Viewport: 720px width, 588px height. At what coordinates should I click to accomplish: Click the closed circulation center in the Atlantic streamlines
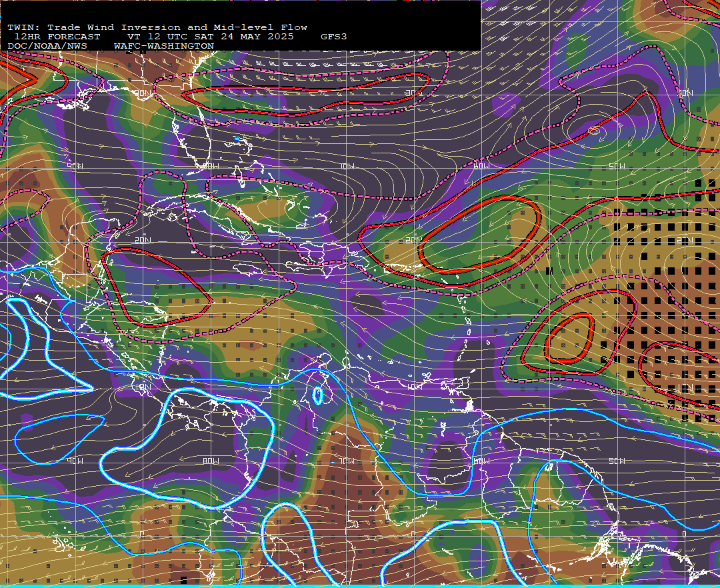coord(594,131)
